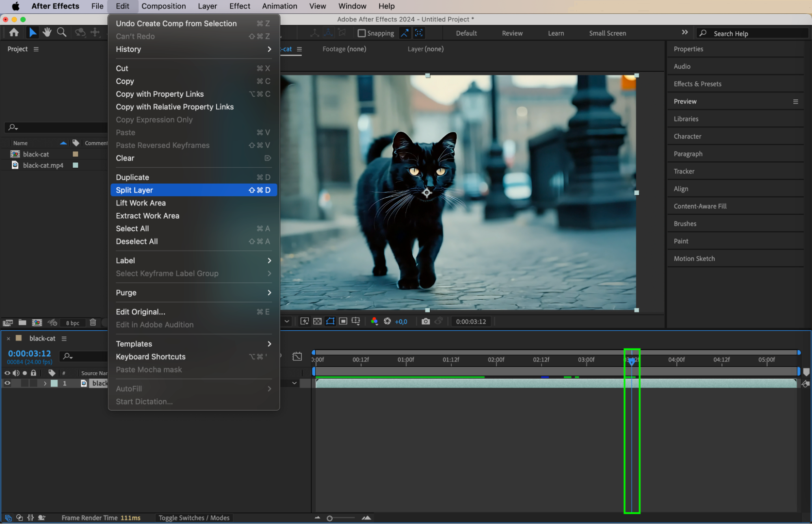Screen dimensions: 812x524
Task: Toggle Switches / Modes in timeline
Action: [x=194, y=518]
